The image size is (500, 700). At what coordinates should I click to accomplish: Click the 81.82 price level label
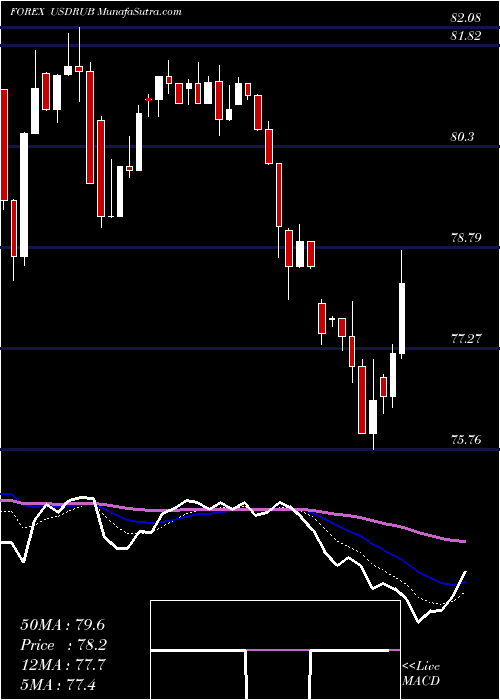tap(466, 36)
